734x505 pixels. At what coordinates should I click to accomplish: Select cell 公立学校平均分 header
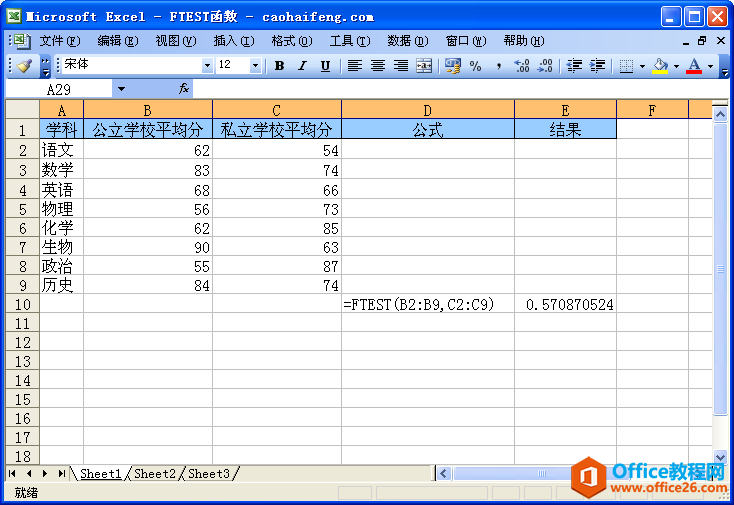(148, 130)
